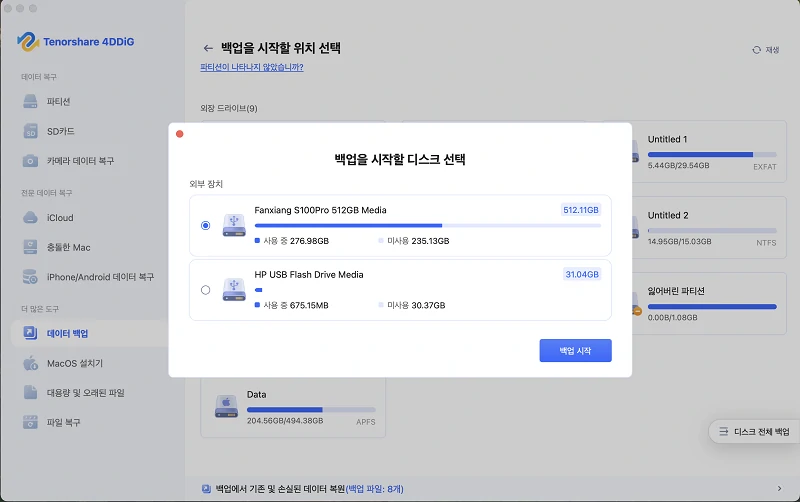Open the 파일 복구 tool label
Screen dimensions: 800x502
63,422
